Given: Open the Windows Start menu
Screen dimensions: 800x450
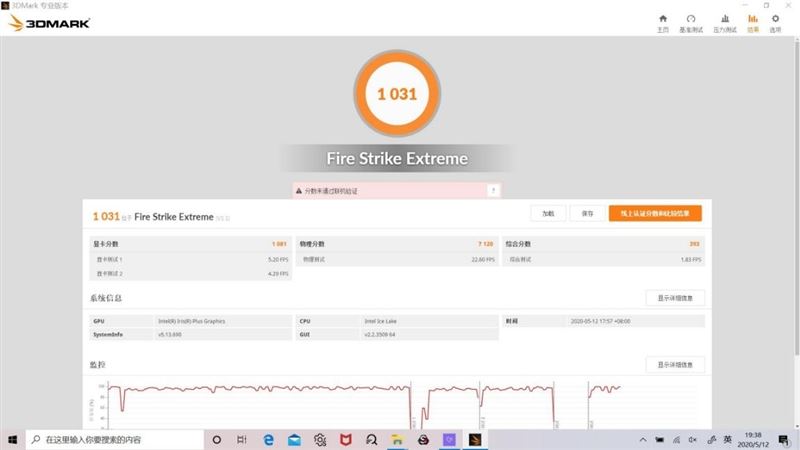Looking at the screenshot, I should coord(13,439).
